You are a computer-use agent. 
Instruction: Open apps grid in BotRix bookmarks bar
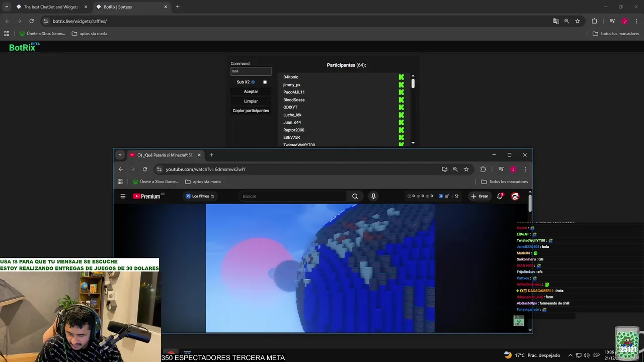point(7,34)
